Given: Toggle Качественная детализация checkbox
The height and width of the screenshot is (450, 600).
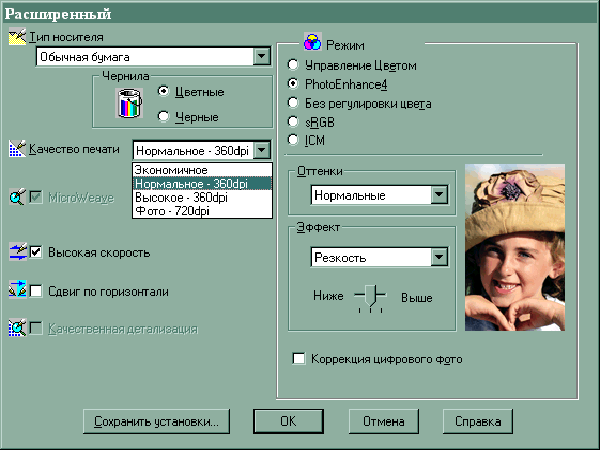Looking at the screenshot, I should pos(36,328).
